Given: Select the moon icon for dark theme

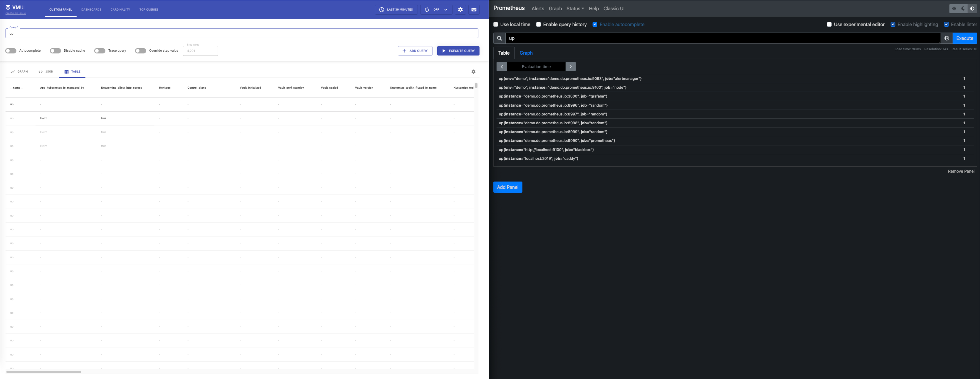Looking at the screenshot, I should pos(962,8).
